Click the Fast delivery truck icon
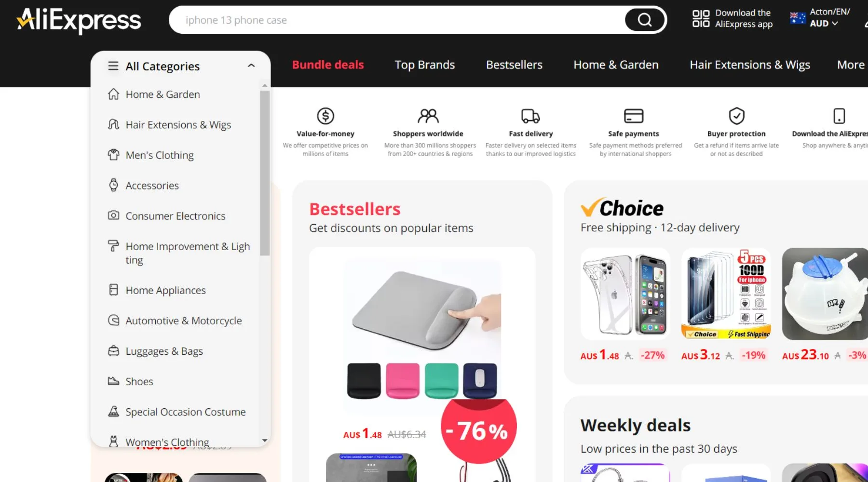 [x=530, y=116]
